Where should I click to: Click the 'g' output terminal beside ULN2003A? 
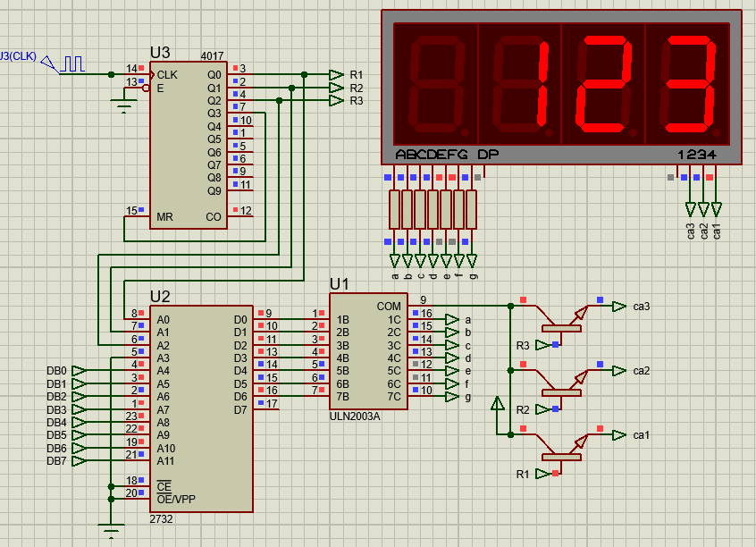coord(452,397)
